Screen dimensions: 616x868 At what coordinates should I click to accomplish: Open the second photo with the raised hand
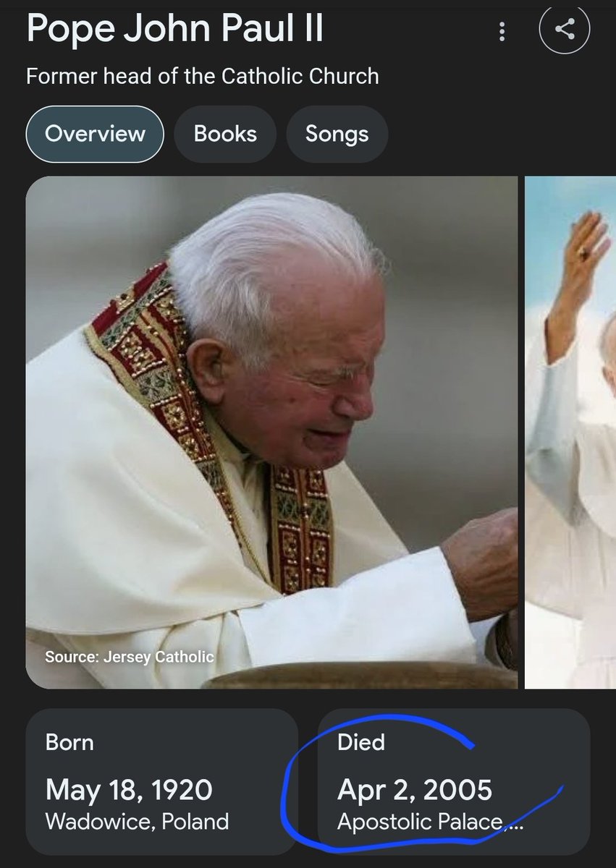[570, 432]
